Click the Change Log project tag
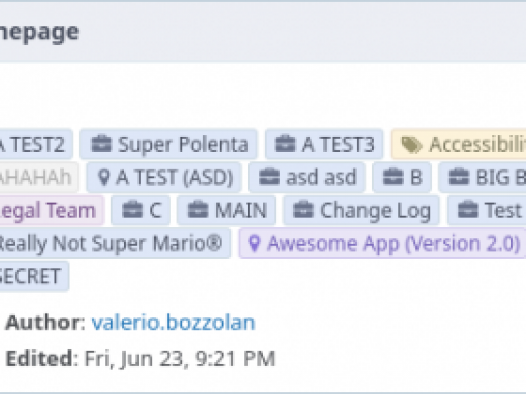 (x=361, y=210)
